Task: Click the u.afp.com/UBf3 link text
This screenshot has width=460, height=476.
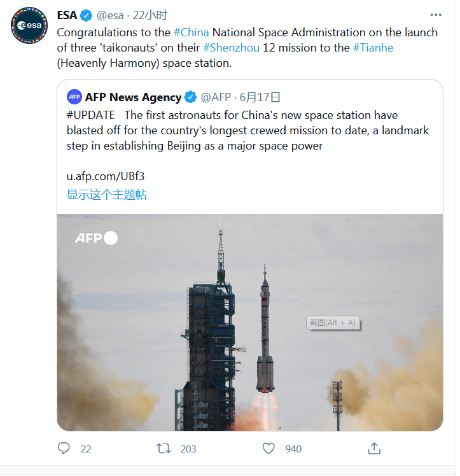Action: point(101,176)
